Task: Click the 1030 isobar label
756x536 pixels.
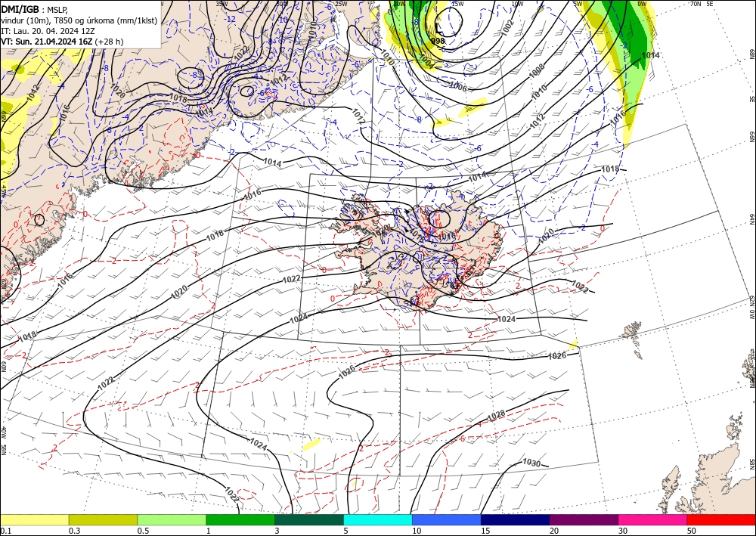Action: point(531,463)
